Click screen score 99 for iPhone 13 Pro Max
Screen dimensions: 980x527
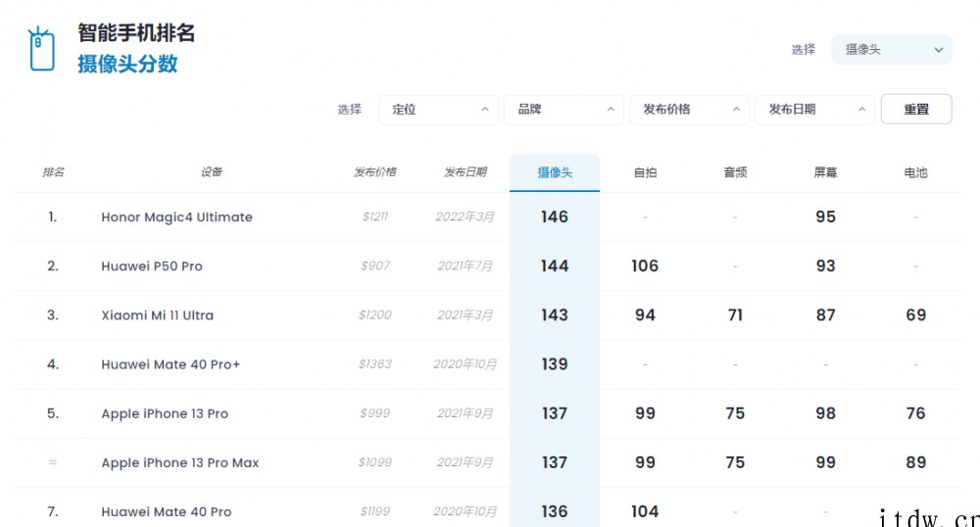[x=825, y=462]
